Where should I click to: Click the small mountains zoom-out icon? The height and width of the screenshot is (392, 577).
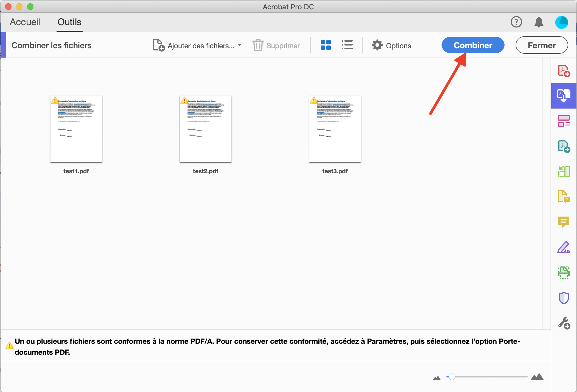(x=437, y=378)
